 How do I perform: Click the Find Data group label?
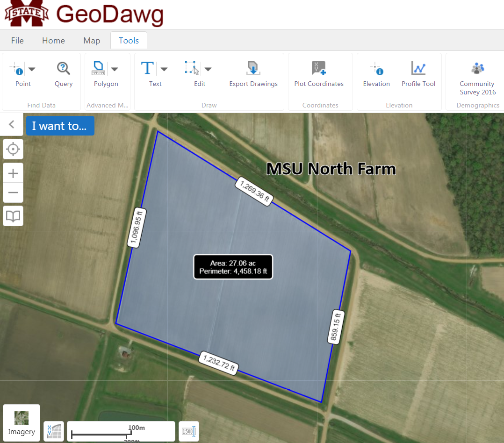click(42, 105)
